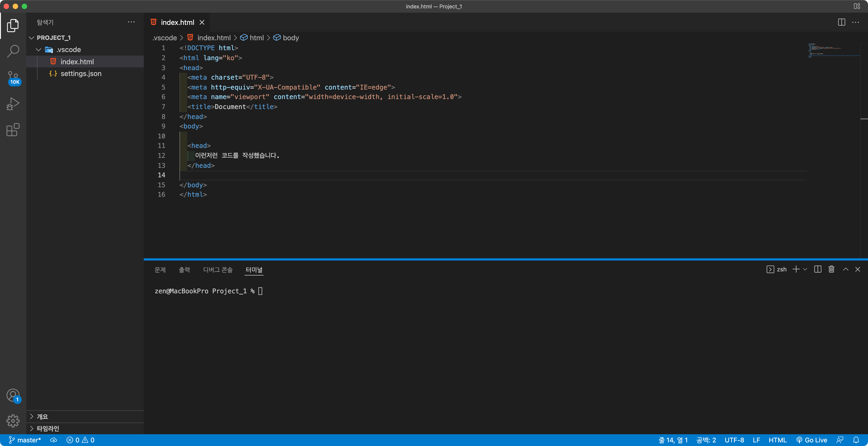Click the .vscode breadcrumb
Image resolution: width=868 pixels, height=446 pixels.
pos(164,38)
